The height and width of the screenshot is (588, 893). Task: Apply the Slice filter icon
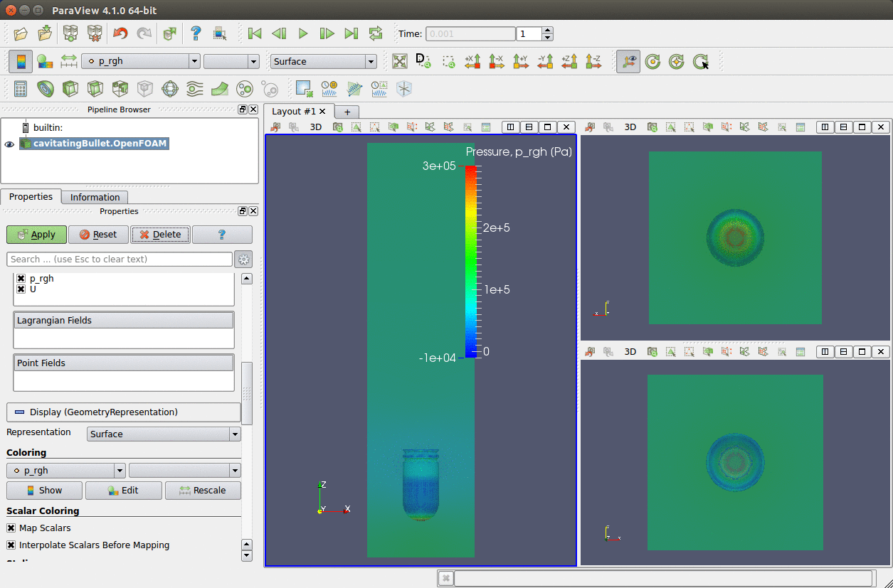(95, 89)
